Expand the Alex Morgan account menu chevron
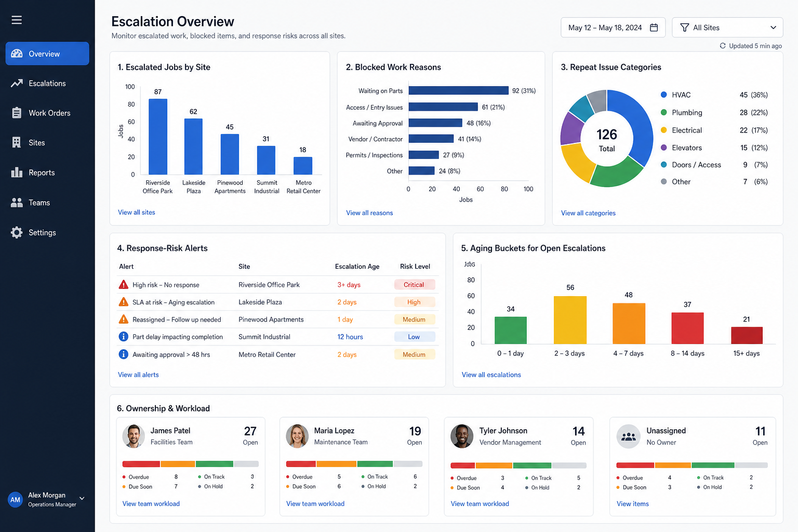 tap(82, 499)
